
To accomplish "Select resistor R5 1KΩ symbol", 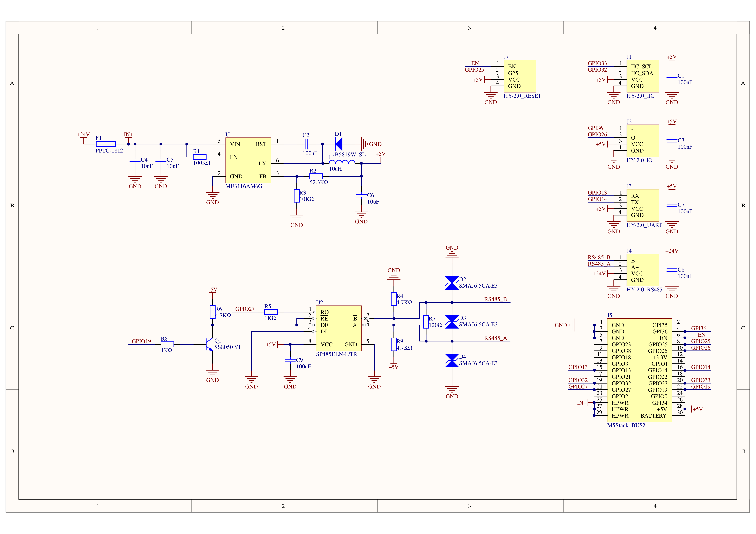I will click(x=271, y=312).
